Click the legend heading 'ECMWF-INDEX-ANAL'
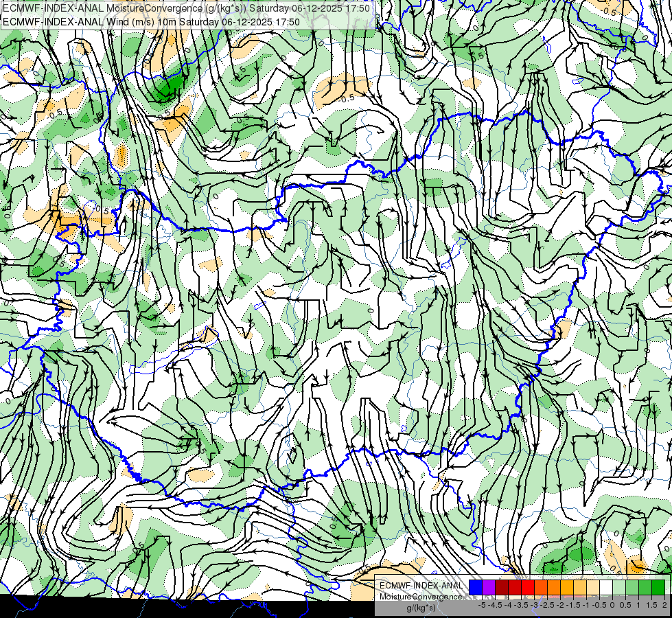 pos(421,586)
